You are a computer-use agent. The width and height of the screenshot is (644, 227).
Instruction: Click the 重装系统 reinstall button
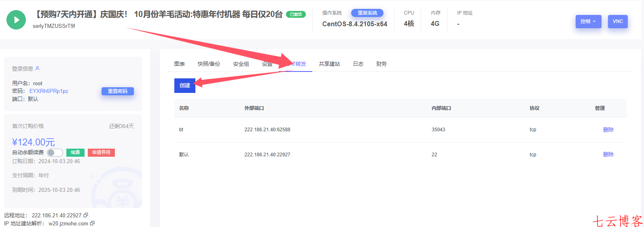click(x=367, y=13)
